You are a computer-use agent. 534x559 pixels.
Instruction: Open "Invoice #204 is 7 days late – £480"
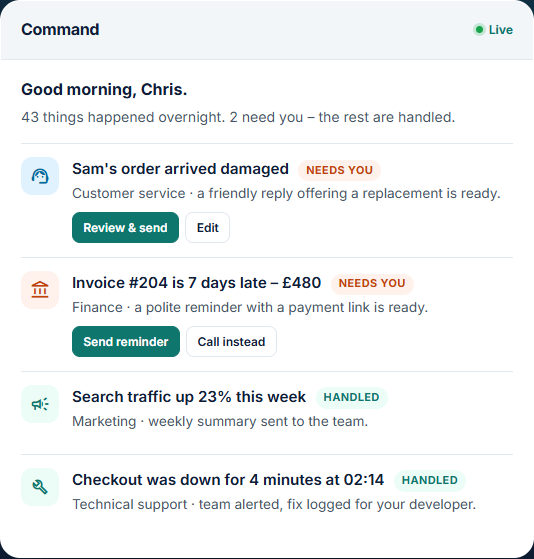coord(196,283)
